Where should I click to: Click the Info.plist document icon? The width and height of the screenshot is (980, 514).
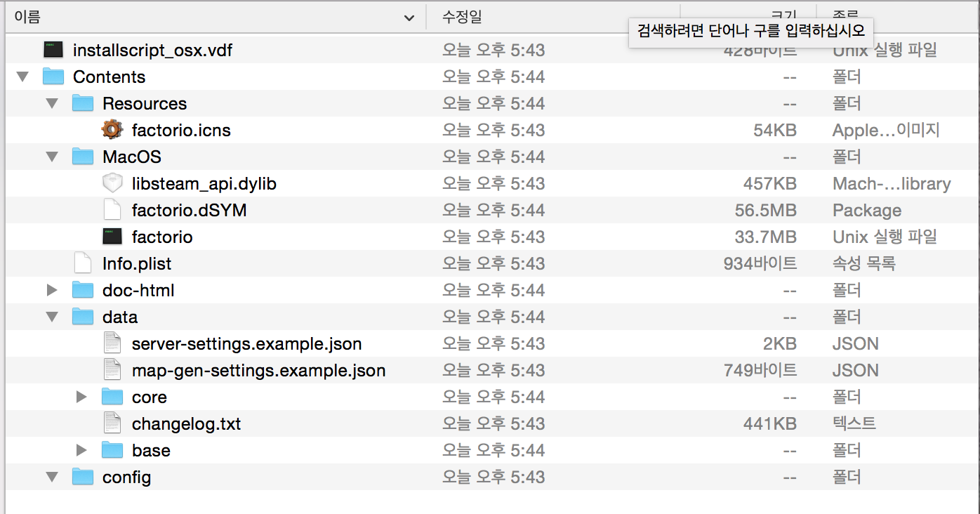coord(83,263)
